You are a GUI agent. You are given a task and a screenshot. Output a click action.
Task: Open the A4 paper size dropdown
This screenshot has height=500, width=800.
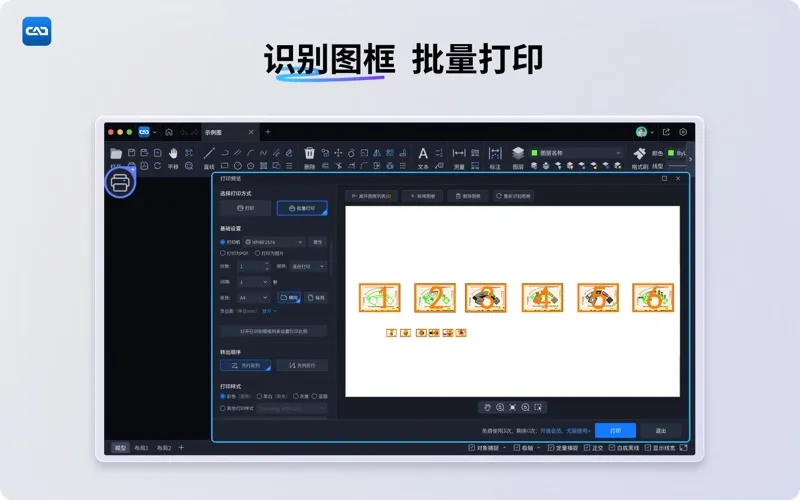pos(253,297)
